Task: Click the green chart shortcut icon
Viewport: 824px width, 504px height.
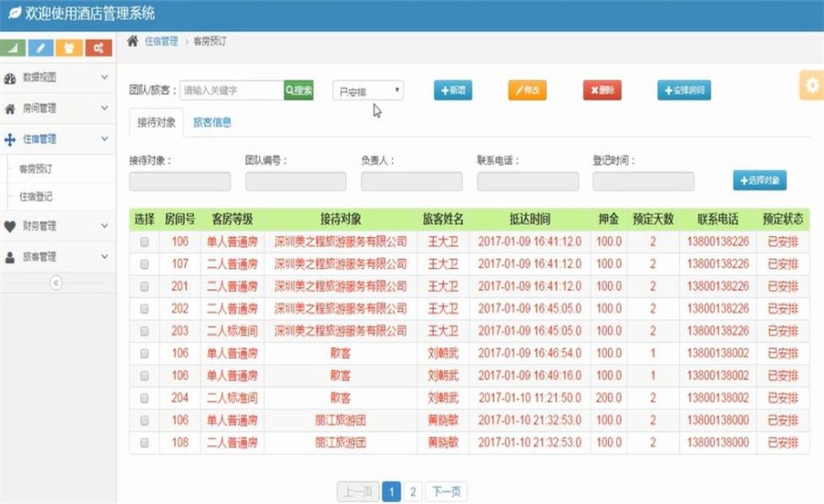Action: pos(13,48)
